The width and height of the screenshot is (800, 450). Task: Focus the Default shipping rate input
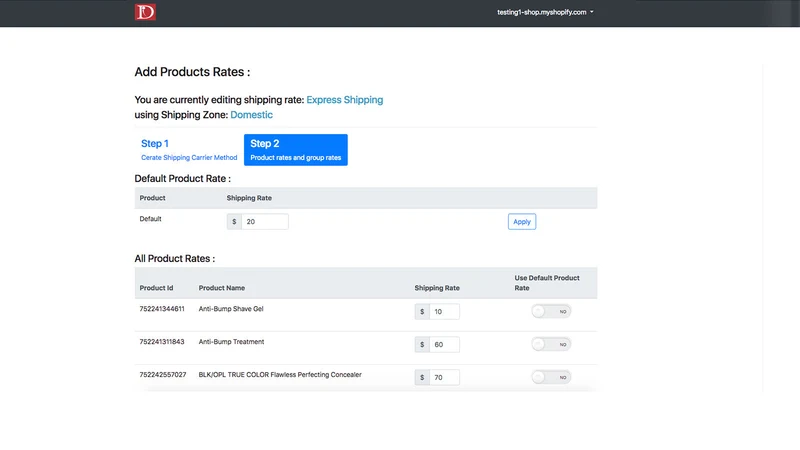click(264, 221)
